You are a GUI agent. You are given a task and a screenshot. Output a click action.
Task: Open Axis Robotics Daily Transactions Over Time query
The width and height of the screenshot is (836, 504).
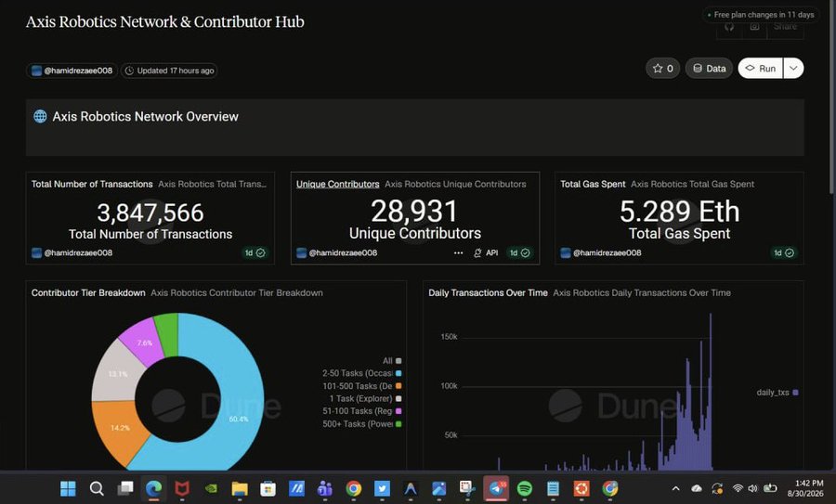(642, 292)
